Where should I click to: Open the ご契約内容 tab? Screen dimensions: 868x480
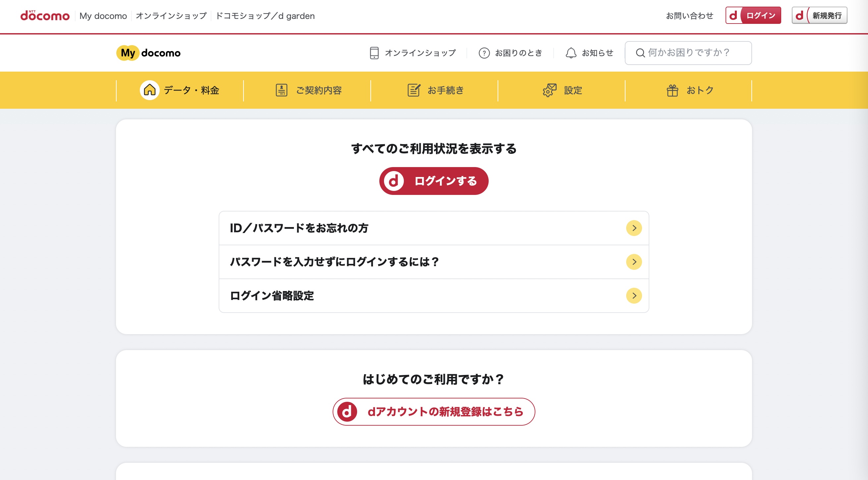click(x=307, y=90)
